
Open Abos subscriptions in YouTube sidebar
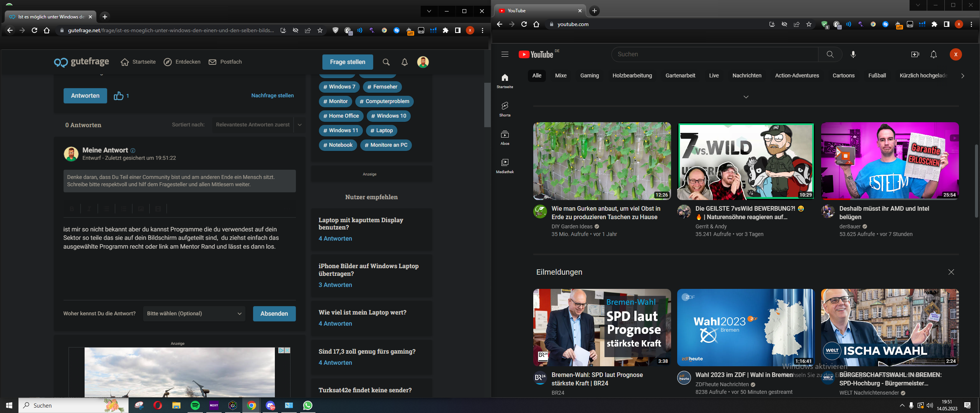pyautogui.click(x=505, y=137)
